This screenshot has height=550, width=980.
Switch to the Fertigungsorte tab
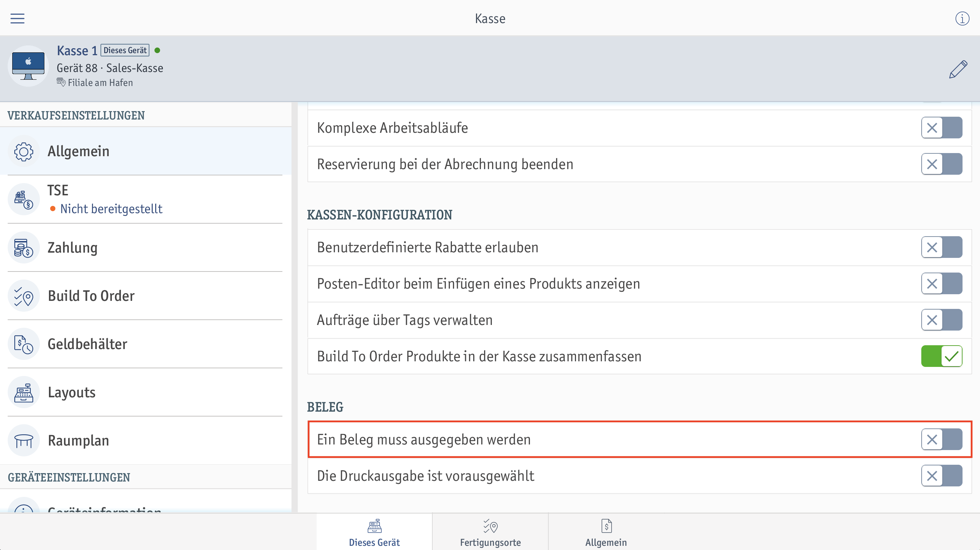(490, 532)
